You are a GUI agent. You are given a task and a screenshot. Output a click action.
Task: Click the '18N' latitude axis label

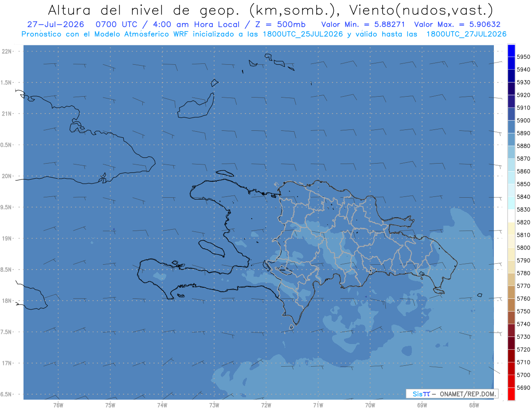[8, 301]
